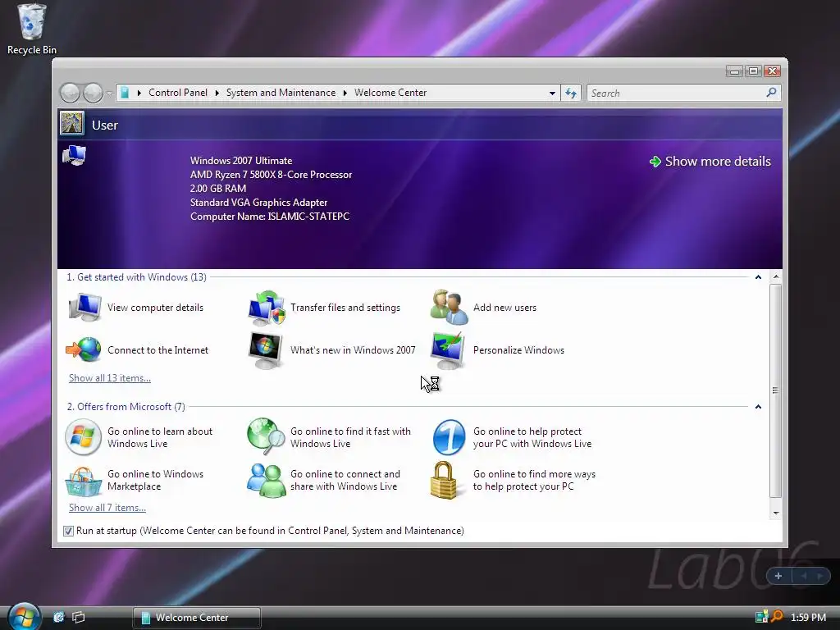Click the Back navigation button

(70, 94)
